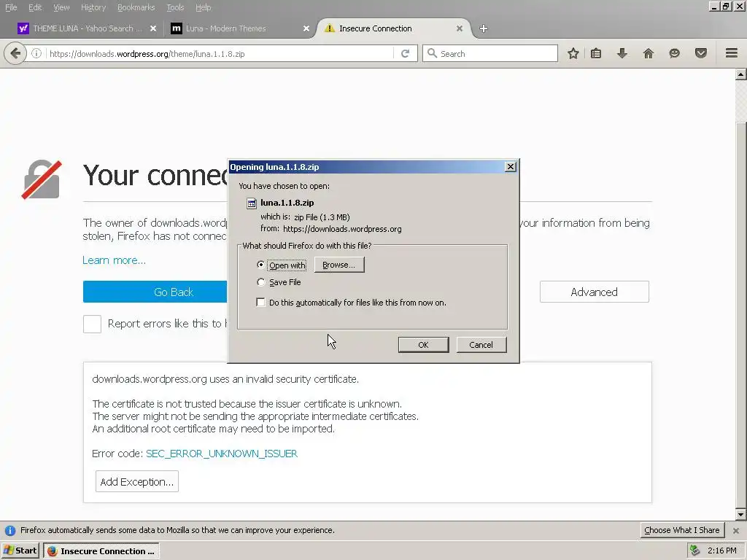Open a new tab with plus icon
The width and height of the screenshot is (747, 560).
(484, 28)
